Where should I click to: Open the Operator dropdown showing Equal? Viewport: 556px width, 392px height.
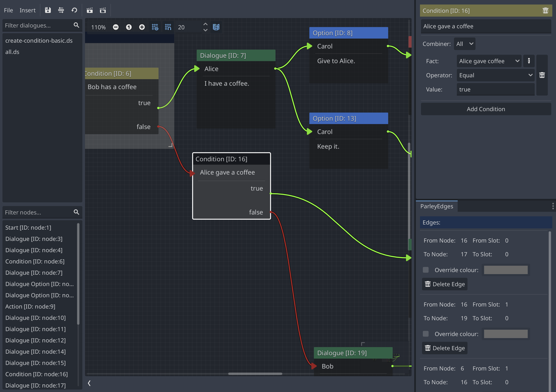point(495,75)
